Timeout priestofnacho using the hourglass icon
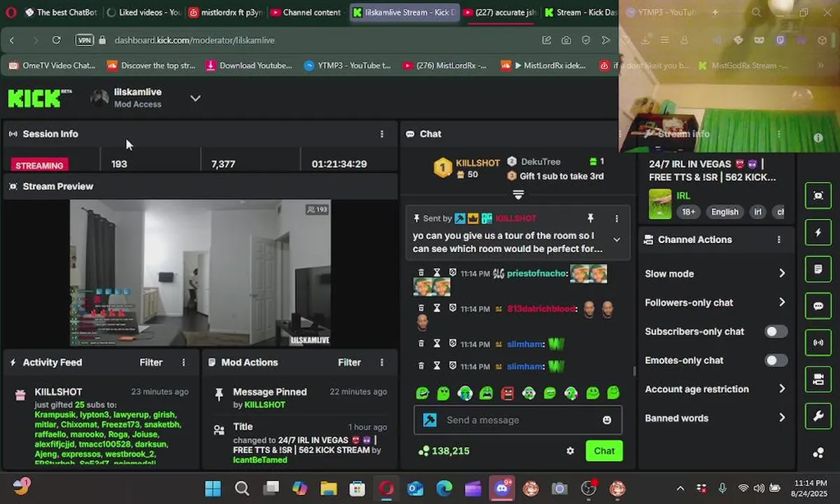 (436, 273)
